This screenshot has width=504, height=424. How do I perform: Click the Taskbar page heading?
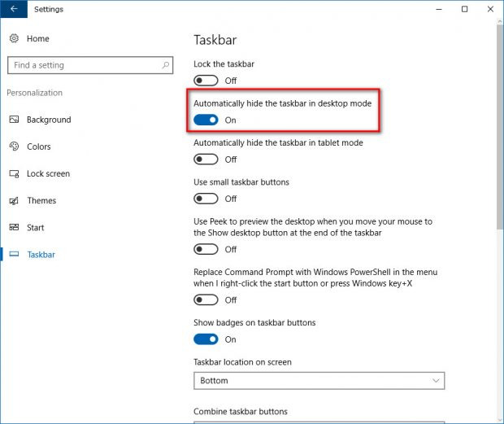pyautogui.click(x=215, y=40)
